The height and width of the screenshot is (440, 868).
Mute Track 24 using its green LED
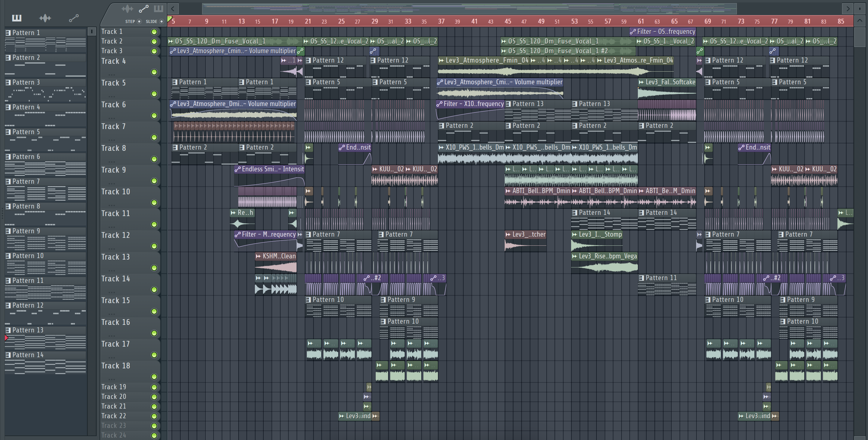pos(154,435)
